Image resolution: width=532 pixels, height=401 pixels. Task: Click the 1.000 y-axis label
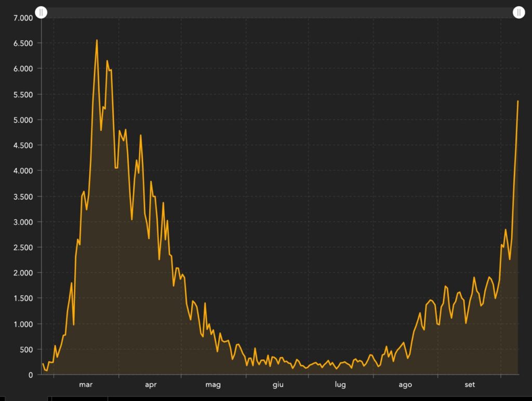[x=23, y=324]
